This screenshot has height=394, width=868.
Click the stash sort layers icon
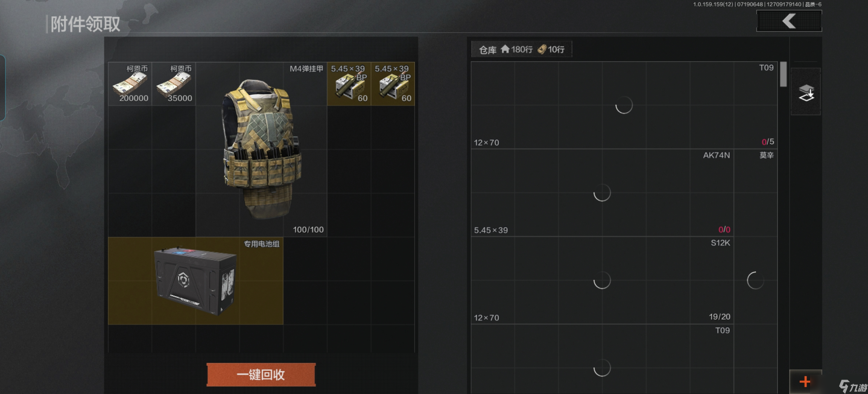(806, 92)
